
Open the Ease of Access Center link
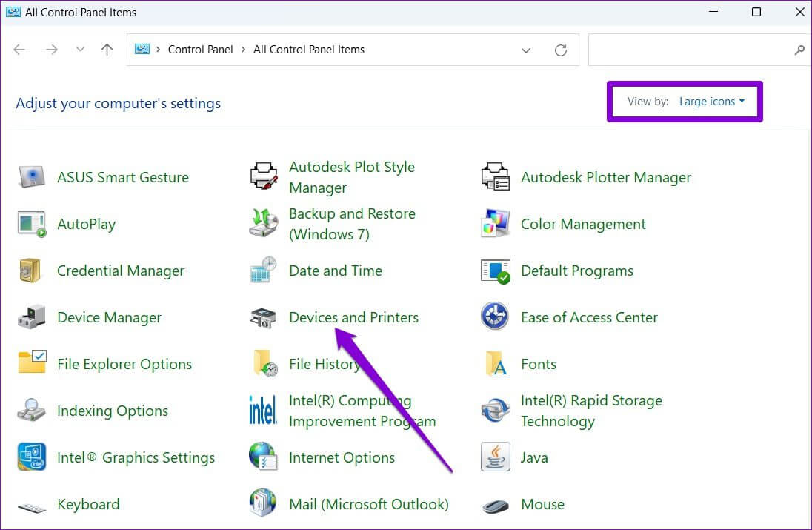pos(589,317)
